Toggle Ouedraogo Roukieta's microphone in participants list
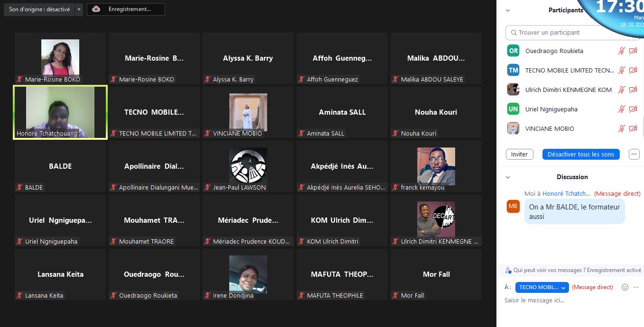 pos(621,51)
